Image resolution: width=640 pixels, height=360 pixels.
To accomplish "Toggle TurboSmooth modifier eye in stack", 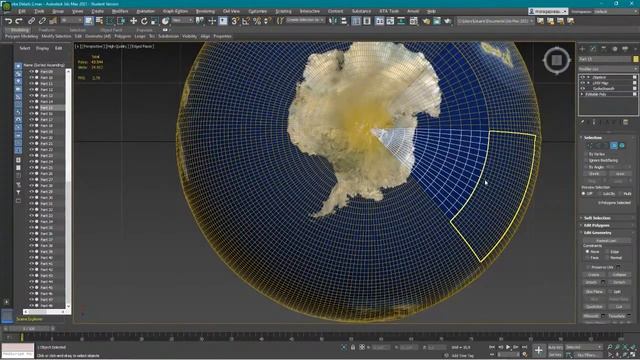I will click(x=582, y=89).
